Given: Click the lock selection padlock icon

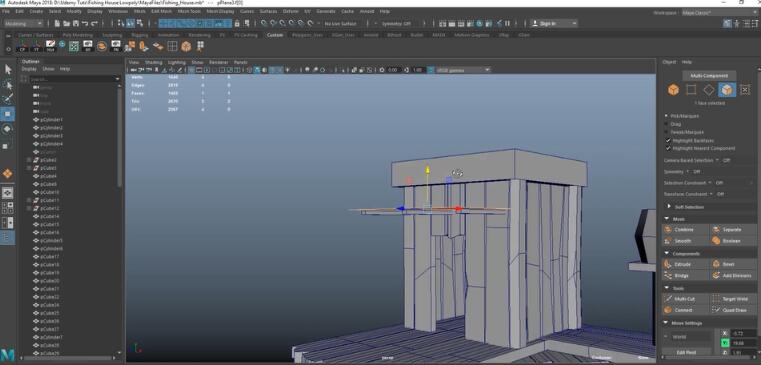Looking at the screenshot, I should pyautogui.click(x=237, y=23).
